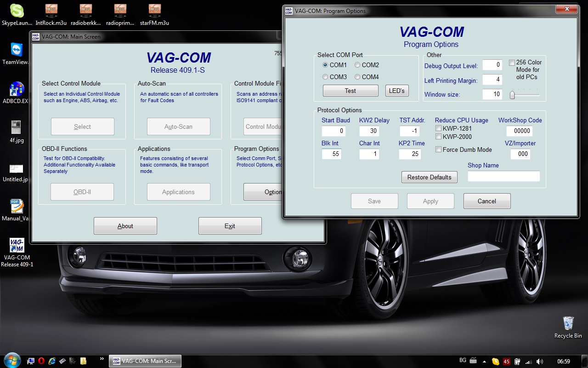Switch to VAG-COM Main Screen taskbar button
Screen dimensions: 588x368
click(145, 361)
